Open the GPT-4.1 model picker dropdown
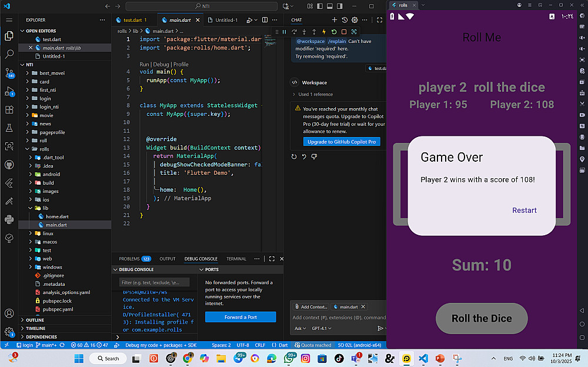 click(x=321, y=328)
